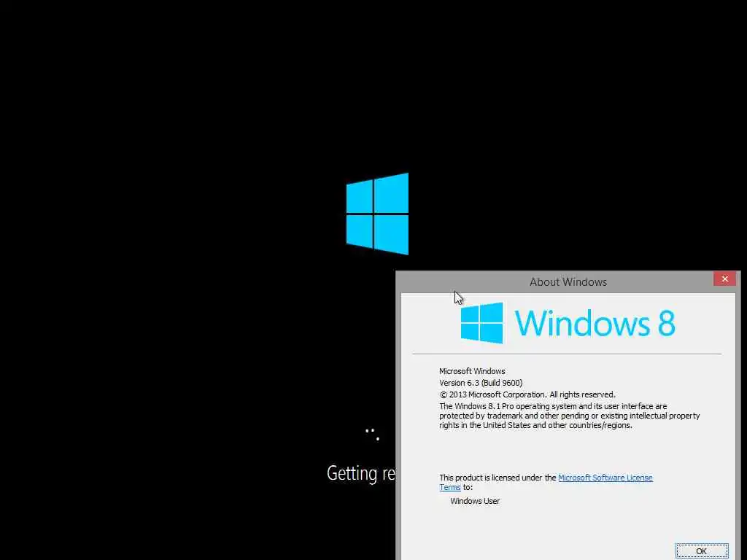Click the Windows 8 logo in the dialog
The image size is (747, 560).
click(x=481, y=323)
